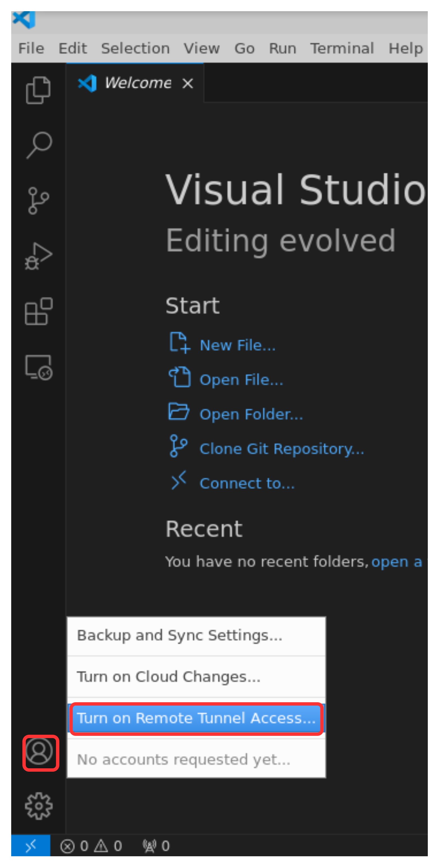
Task: Open the Edit menu
Action: click(73, 48)
